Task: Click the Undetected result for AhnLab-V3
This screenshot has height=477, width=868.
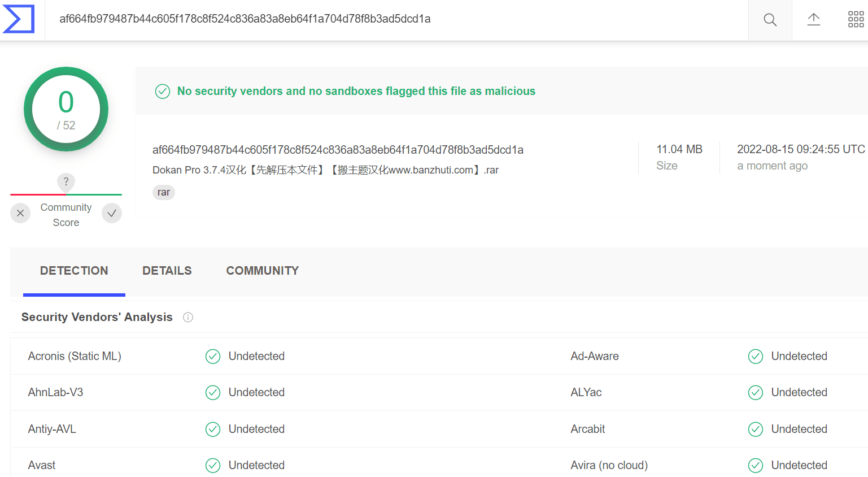Action: point(256,393)
